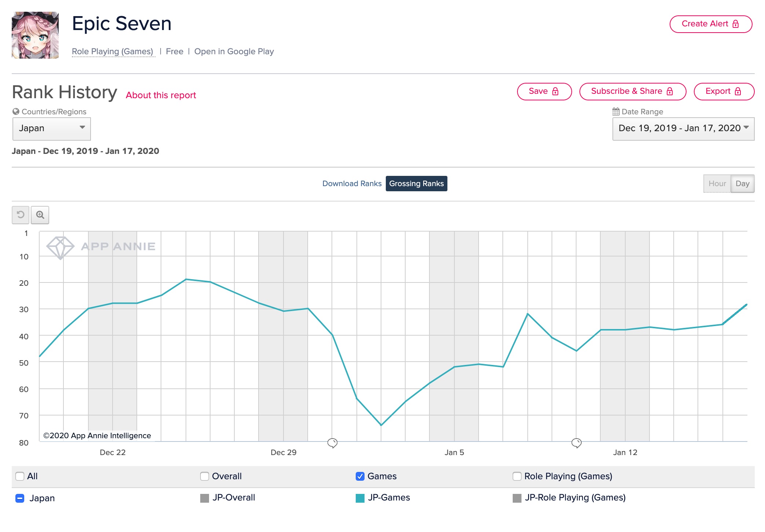
Task: Expand the Japan country dropdown
Action: (x=52, y=129)
